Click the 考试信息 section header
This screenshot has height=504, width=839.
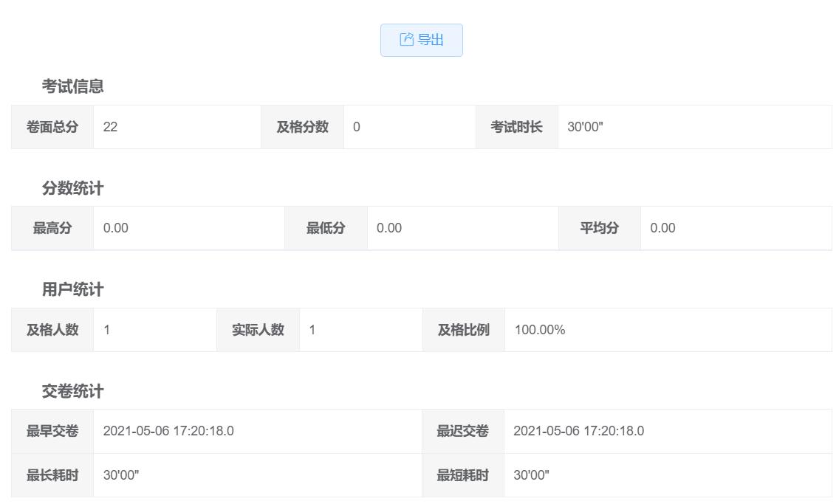pyautogui.click(x=73, y=86)
